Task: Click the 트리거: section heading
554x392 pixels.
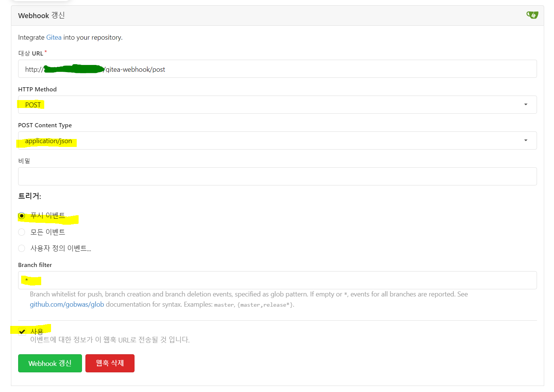Action: point(29,196)
